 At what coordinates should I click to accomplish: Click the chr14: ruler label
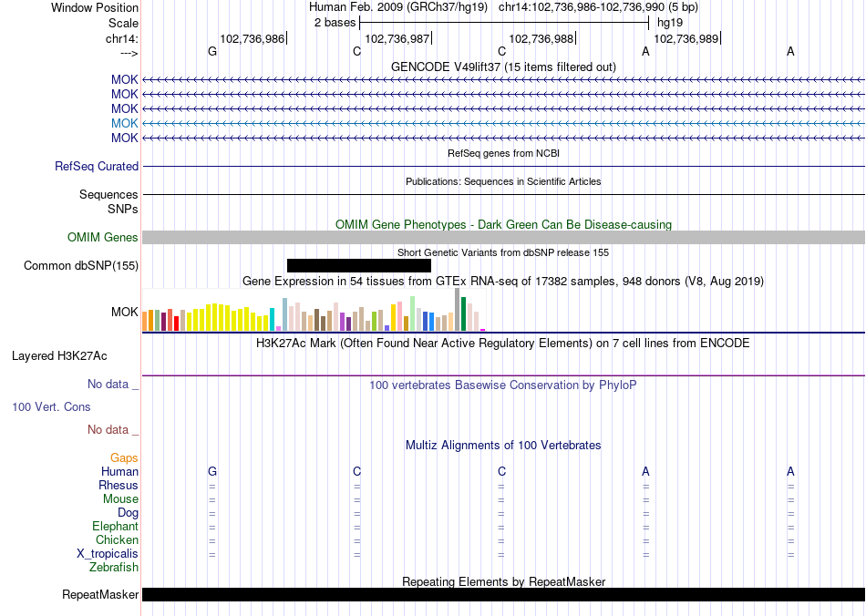click(x=122, y=38)
